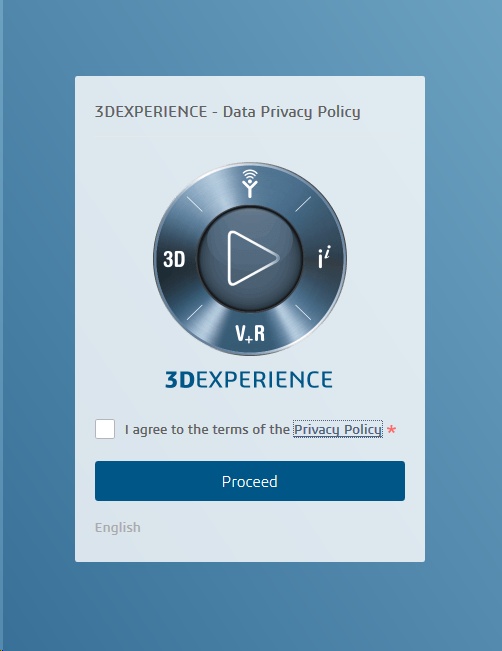Image resolution: width=502 pixels, height=651 pixels.
Task: Click the tick mark between information and V+R quadrants
Action: tap(303, 313)
